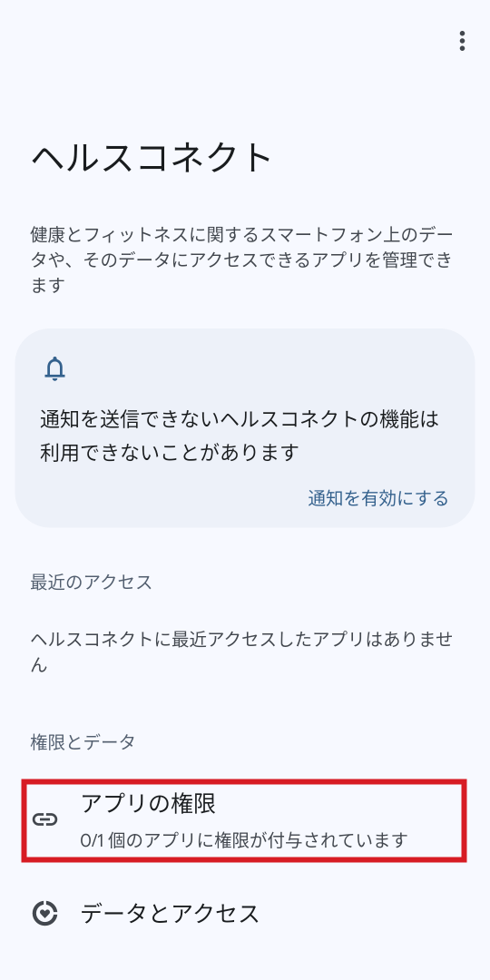Open データとアクセス settings entry
Screen dimensions: 490x980
(245, 913)
